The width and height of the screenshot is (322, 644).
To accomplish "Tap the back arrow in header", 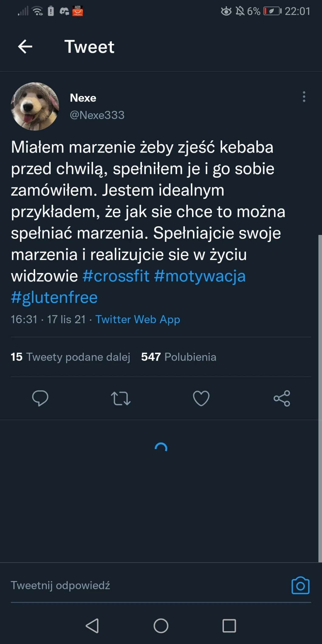I will [25, 47].
